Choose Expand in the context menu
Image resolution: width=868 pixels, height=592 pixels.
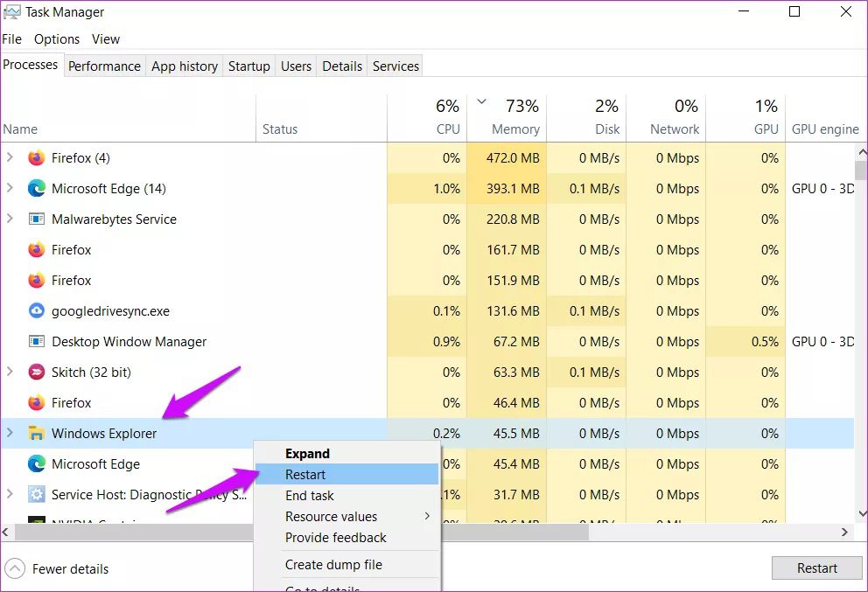click(346, 454)
